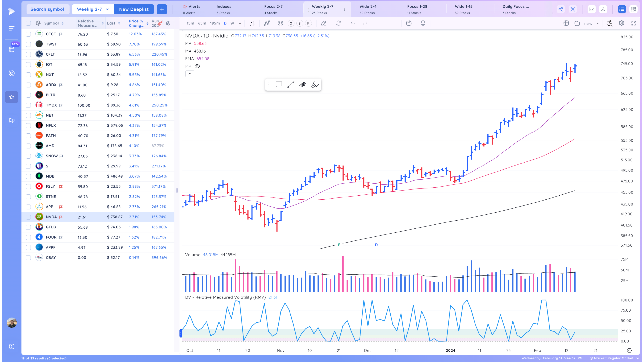644x362 pixels.
Task: Click the calendar icon in chart toolbar
Action: click(x=409, y=23)
